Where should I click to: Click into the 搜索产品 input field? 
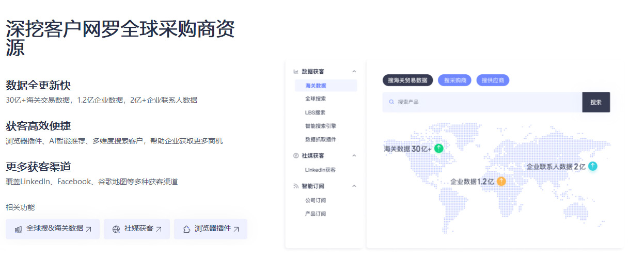tap(485, 102)
